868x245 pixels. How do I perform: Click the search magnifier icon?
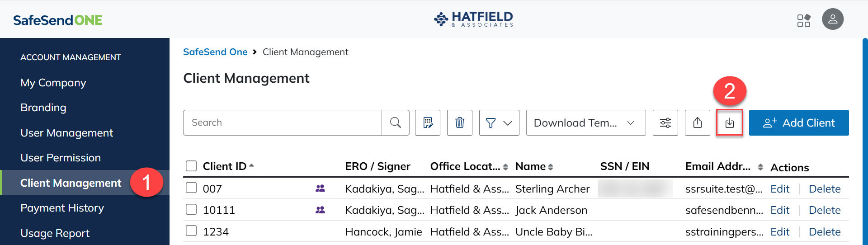click(x=396, y=122)
